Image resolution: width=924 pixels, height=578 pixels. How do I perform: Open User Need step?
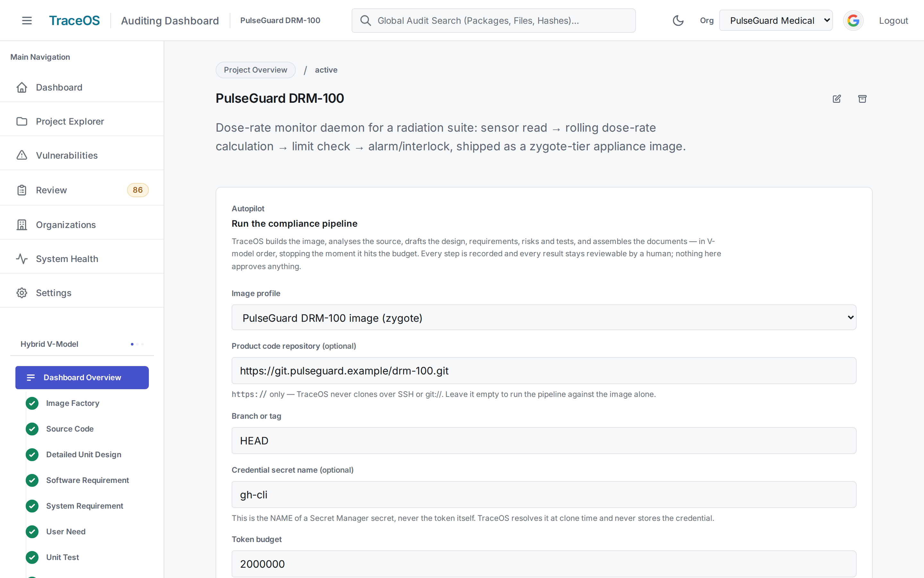66,531
